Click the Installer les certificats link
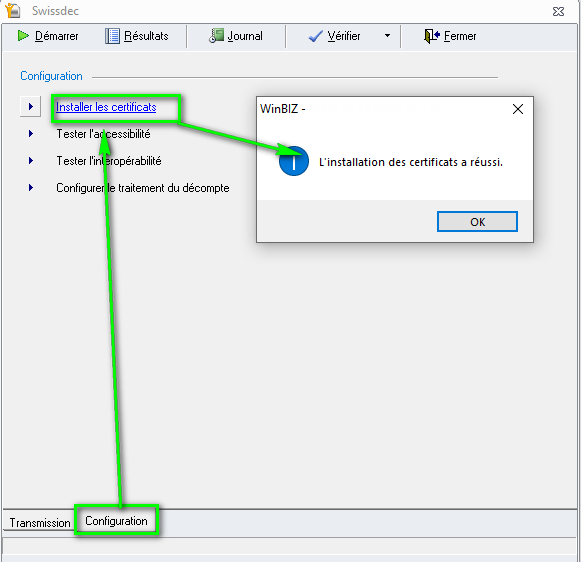 click(x=106, y=107)
